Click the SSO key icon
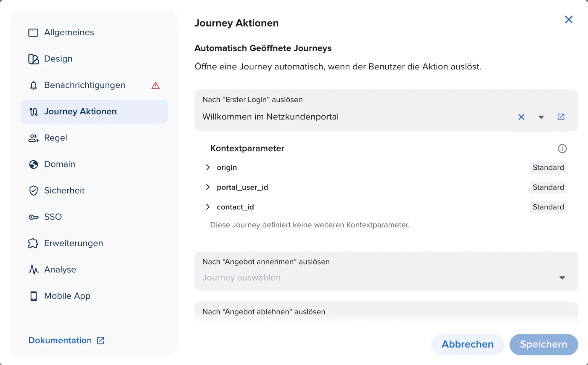The image size is (588, 365). 33,217
